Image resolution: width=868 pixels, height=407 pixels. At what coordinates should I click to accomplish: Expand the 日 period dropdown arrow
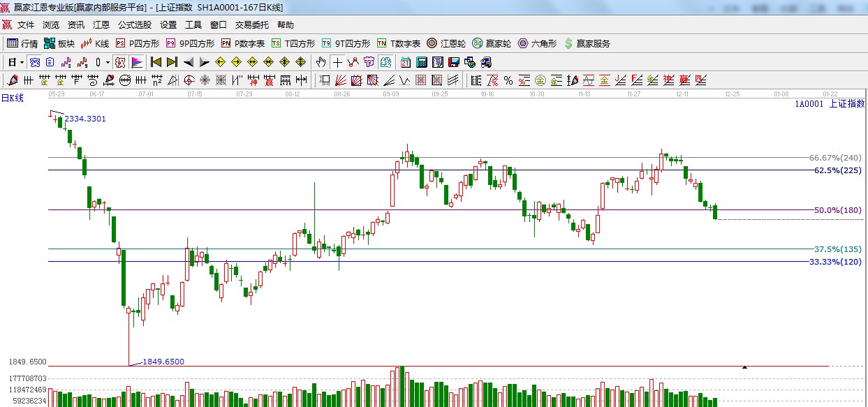tap(22, 62)
